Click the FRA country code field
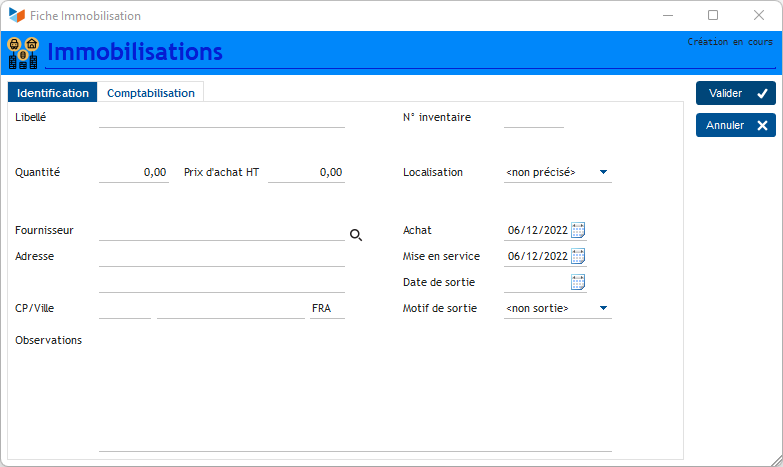 (326, 309)
